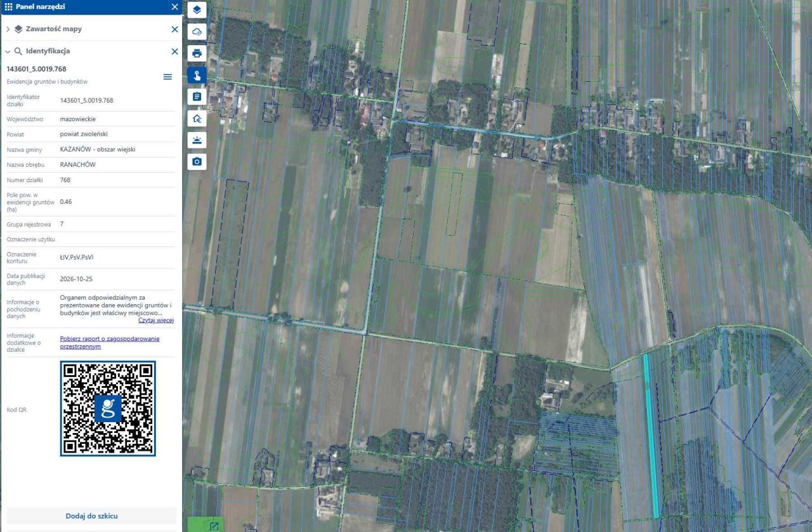The width and height of the screenshot is (812, 532).
Task: Click the highlighted cyan parcel on the map
Action: pyautogui.click(x=652, y=436)
